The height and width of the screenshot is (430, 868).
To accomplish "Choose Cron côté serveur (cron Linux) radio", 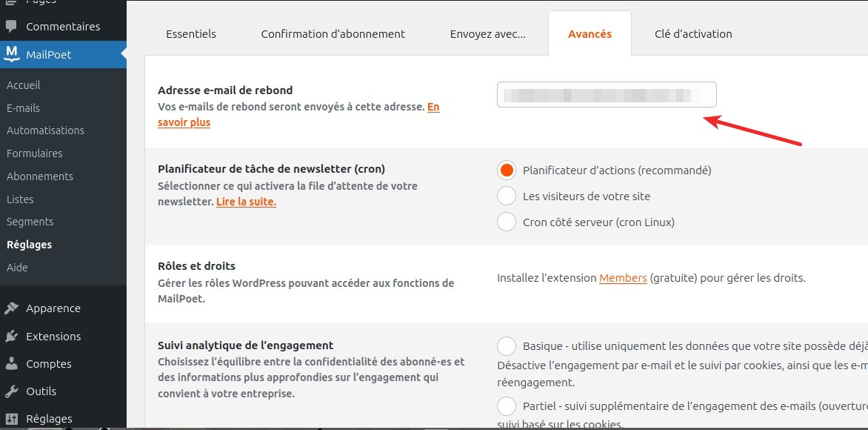I will (507, 222).
